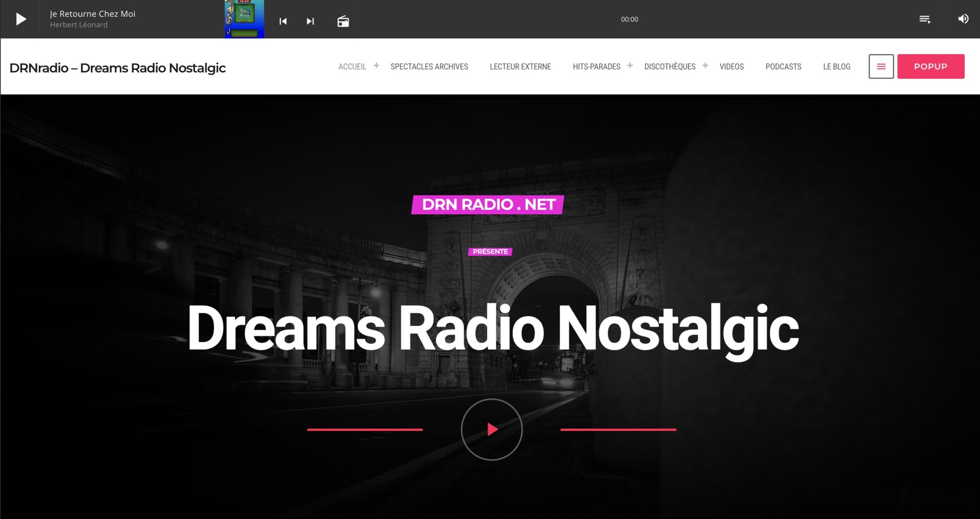Open the DRNradio – Dreams Radio Nostalgic home link
Viewport: 980px width, 519px height.
tap(117, 67)
